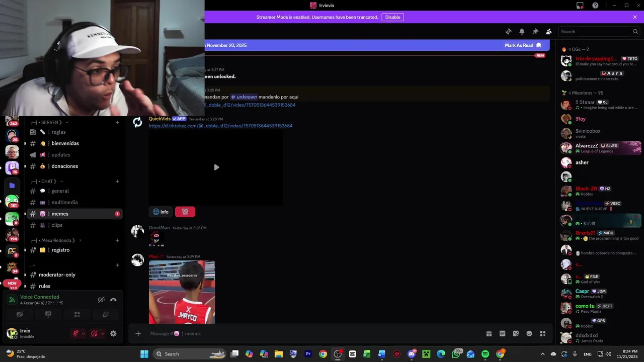
Task: Unmute the microphone
Action: tap(75, 333)
